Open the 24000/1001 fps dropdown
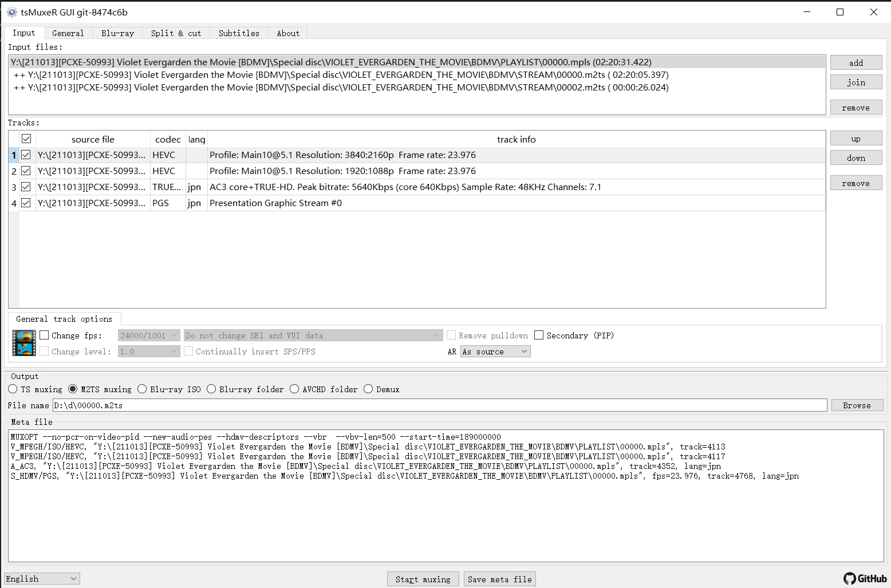This screenshot has width=891, height=588. pyautogui.click(x=149, y=336)
